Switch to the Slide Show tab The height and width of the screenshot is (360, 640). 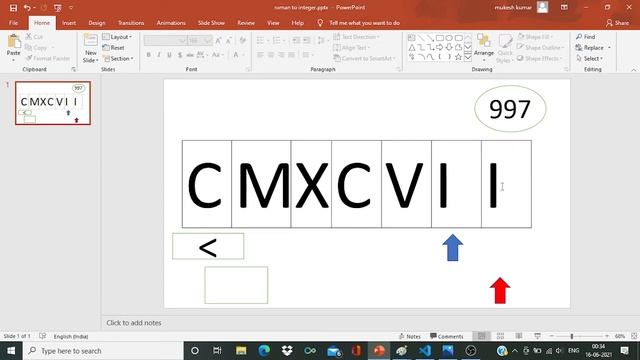(x=211, y=23)
